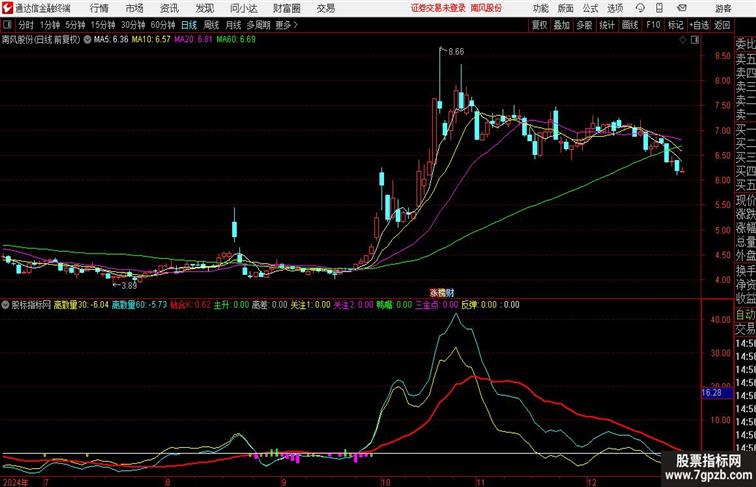This screenshot has height=487, width=756.
Task: Click the MA5: 6.36 value label
Action: [x=111, y=40]
